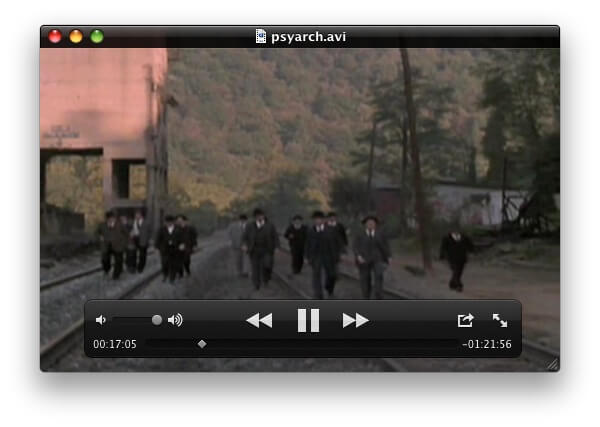
Task: Click the volume slider knob
Action: [x=157, y=320]
